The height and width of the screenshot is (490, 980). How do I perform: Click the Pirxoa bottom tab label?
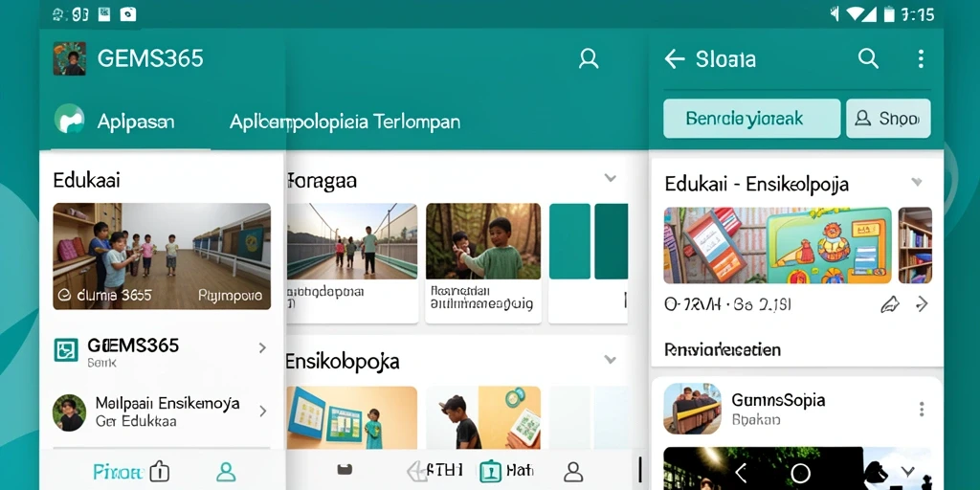pyautogui.click(x=118, y=471)
